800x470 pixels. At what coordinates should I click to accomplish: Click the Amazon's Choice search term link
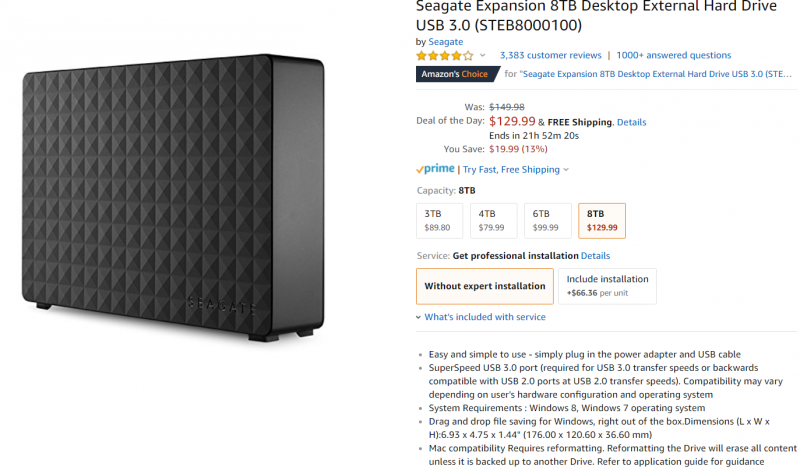(650, 73)
